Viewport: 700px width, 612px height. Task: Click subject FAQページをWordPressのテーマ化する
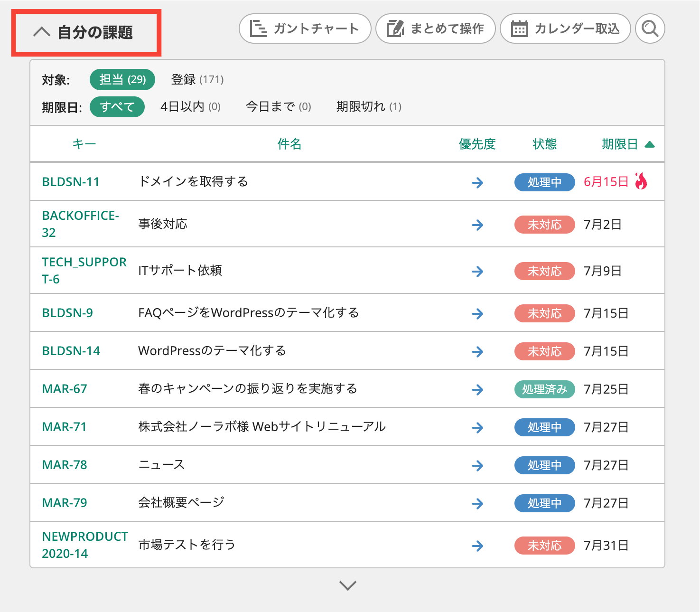[248, 313]
